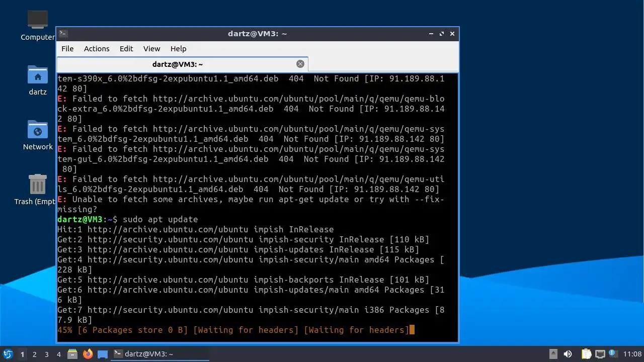Image resolution: width=644 pixels, height=362 pixels.
Task: Click the 'Get:3' impish-updates InRelease line
Action: tap(238, 249)
